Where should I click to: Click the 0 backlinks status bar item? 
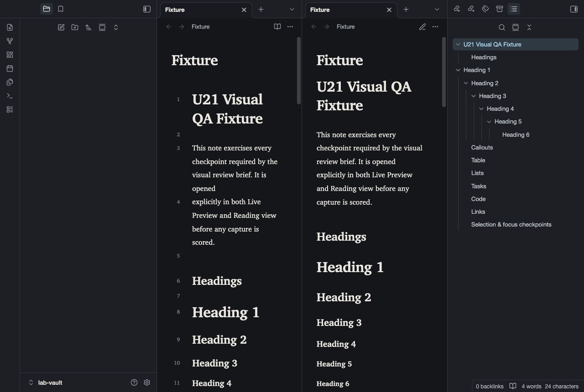[490, 387]
